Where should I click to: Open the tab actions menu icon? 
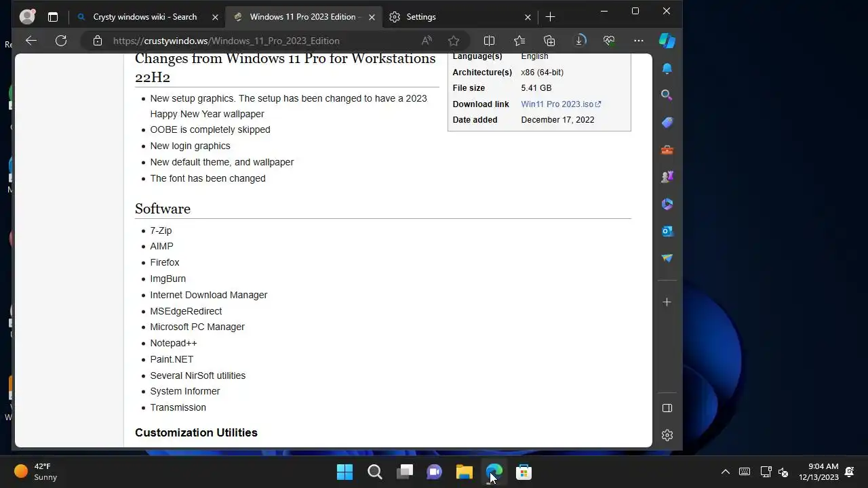(x=53, y=17)
